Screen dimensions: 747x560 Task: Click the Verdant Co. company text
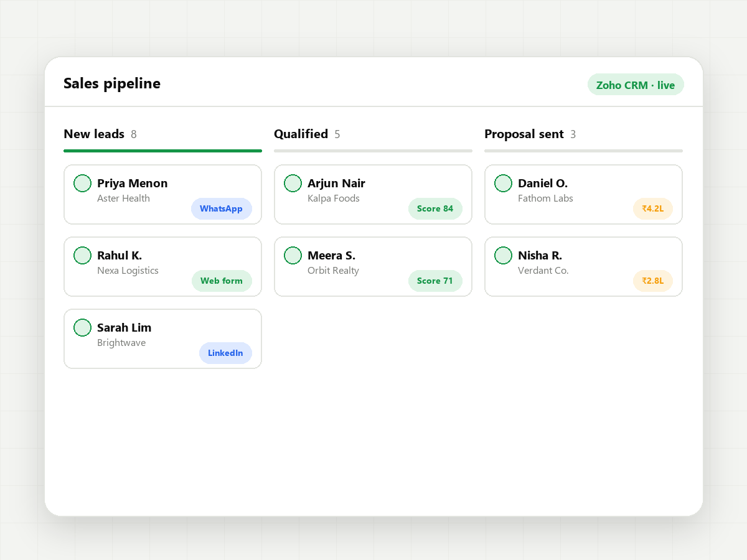click(x=543, y=271)
